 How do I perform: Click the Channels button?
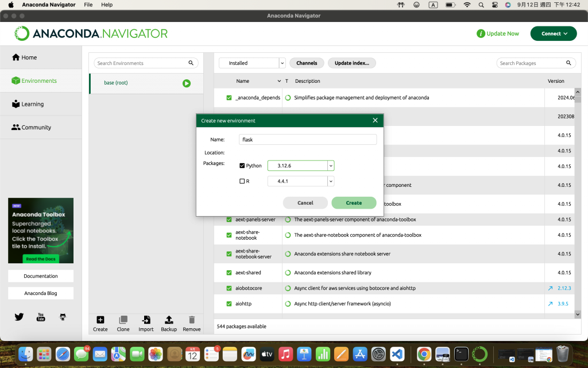[x=307, y=63]
